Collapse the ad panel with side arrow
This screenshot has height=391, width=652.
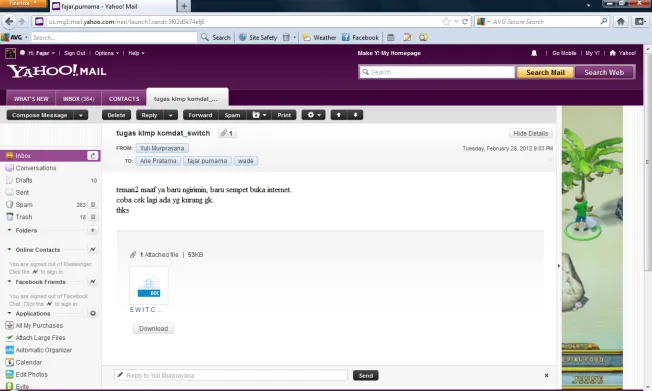click(x=559, y=265)
